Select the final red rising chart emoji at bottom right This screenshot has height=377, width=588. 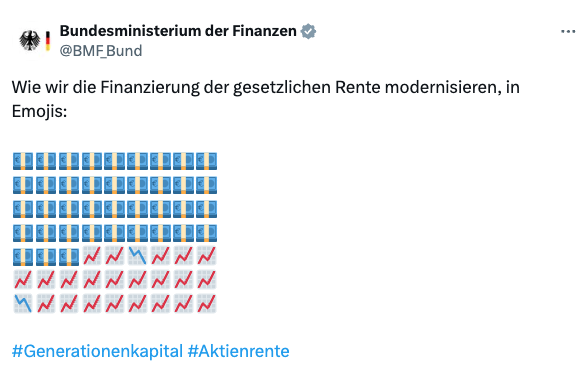click(x=207, y=303)
